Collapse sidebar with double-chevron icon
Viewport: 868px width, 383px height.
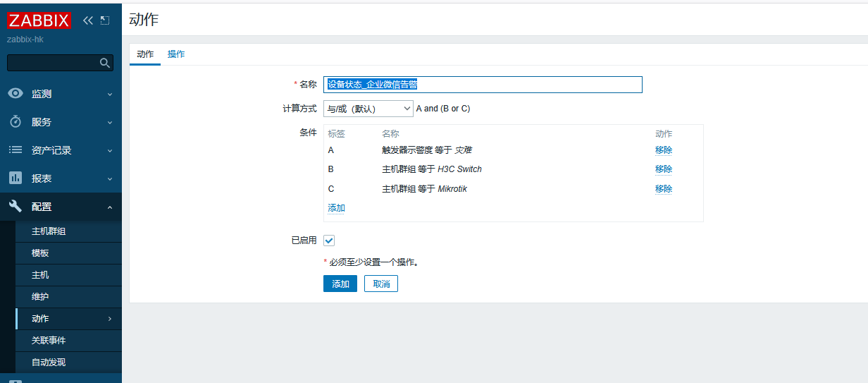88,20
